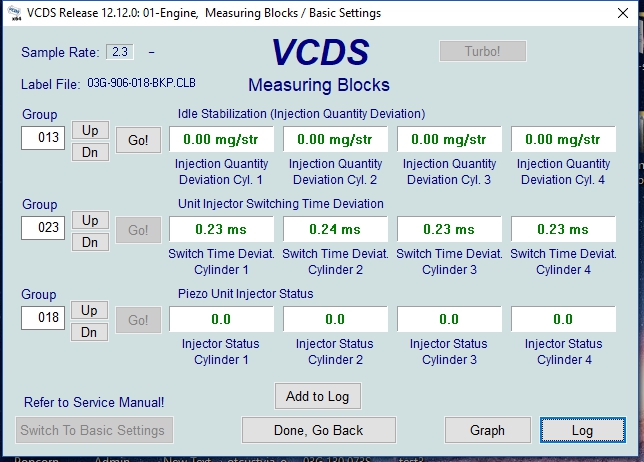The height and width of the screenshot is (462, 644).
Task: Click Go! button for Group 013
Action: click(138, 140)
